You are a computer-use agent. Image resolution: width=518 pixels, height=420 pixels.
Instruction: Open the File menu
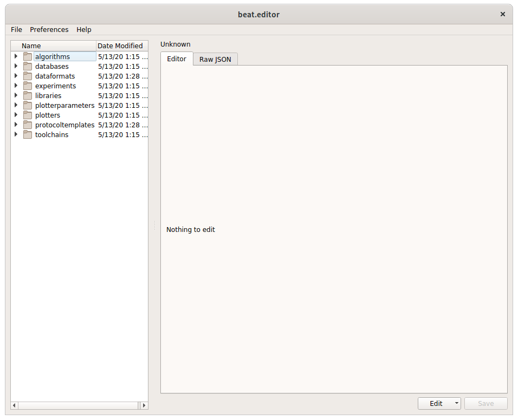click(16, 29)
